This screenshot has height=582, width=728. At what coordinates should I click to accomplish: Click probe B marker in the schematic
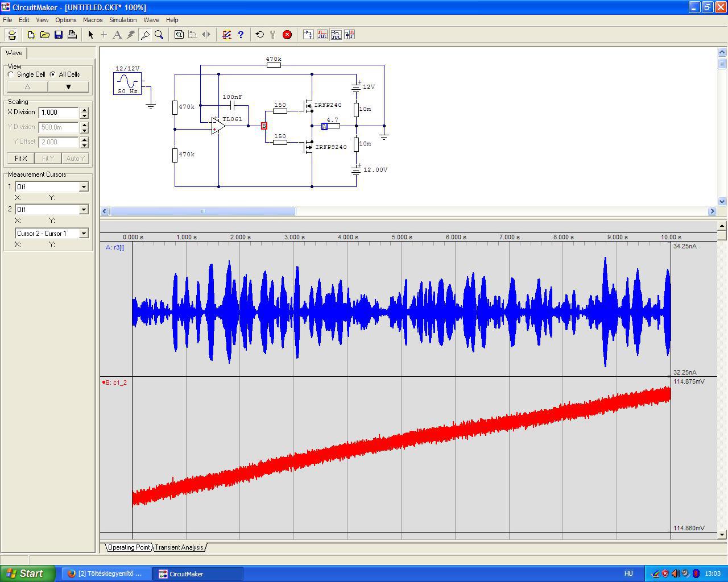point(264,126)
